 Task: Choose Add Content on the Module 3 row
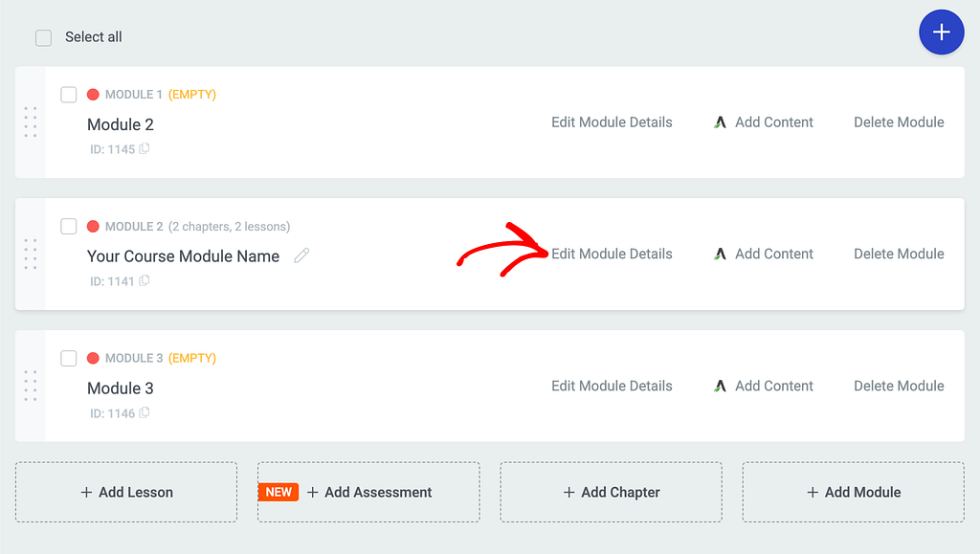coord(764,387)
